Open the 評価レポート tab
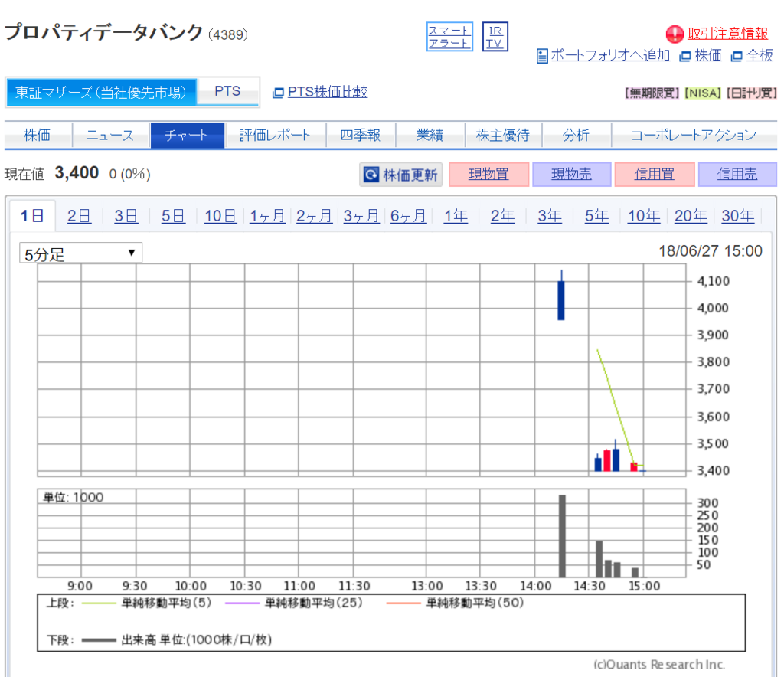Viewport: 784px width, 677px height. click(x=276, y=135)
